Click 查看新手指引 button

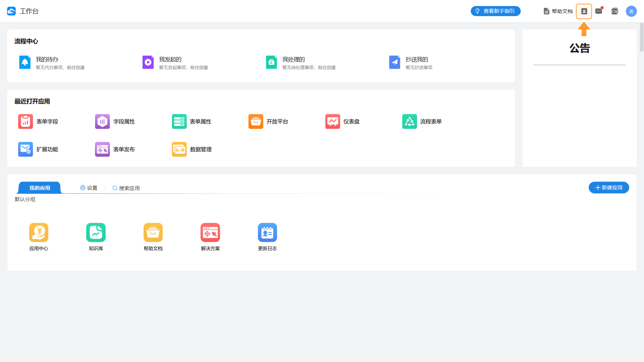(x=496, y=11)
